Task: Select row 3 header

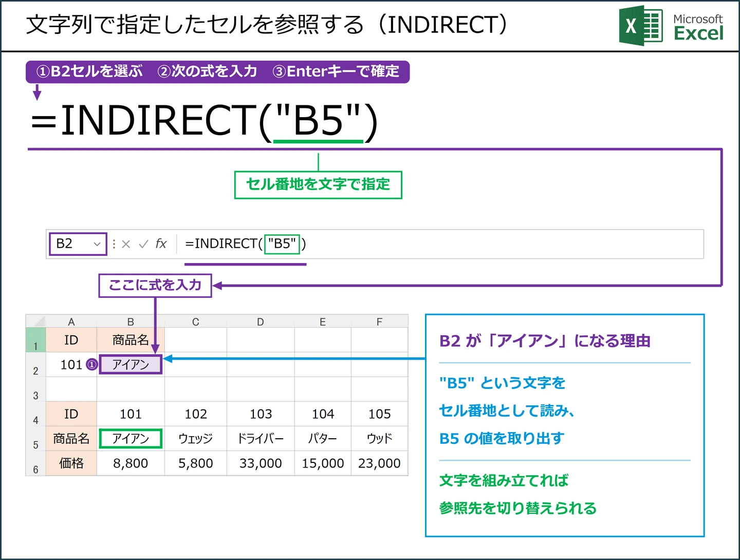Action: pyautogui.click(x=36, y=389)
